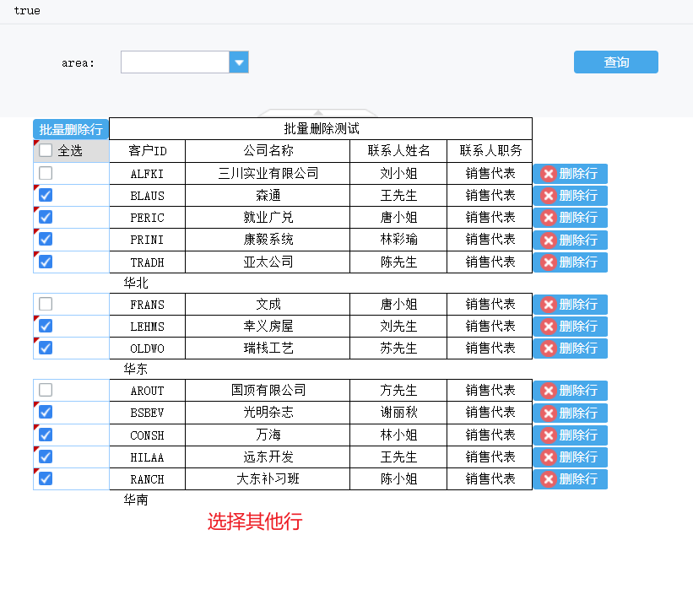This screenshot has height=616, width=693.
Task: Click the OLDWO customer ID cell
Action: (x=147, y=349)
